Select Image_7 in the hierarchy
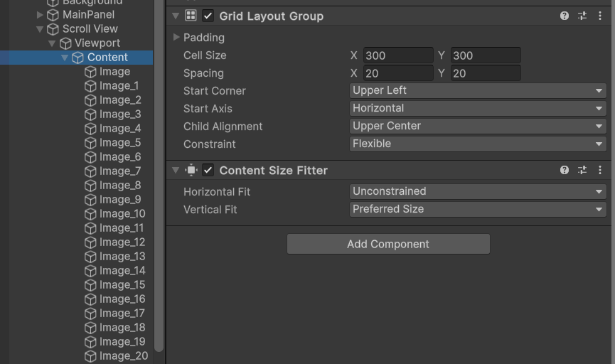 point(119,171)
